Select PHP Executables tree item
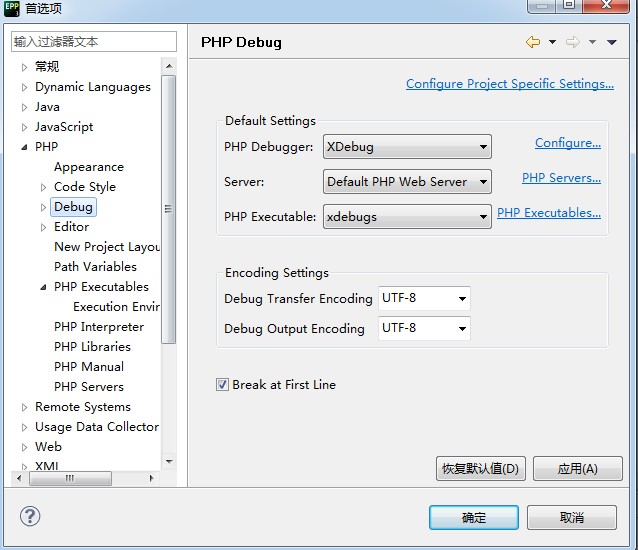 pyautogui.click(x=101, y=287)
